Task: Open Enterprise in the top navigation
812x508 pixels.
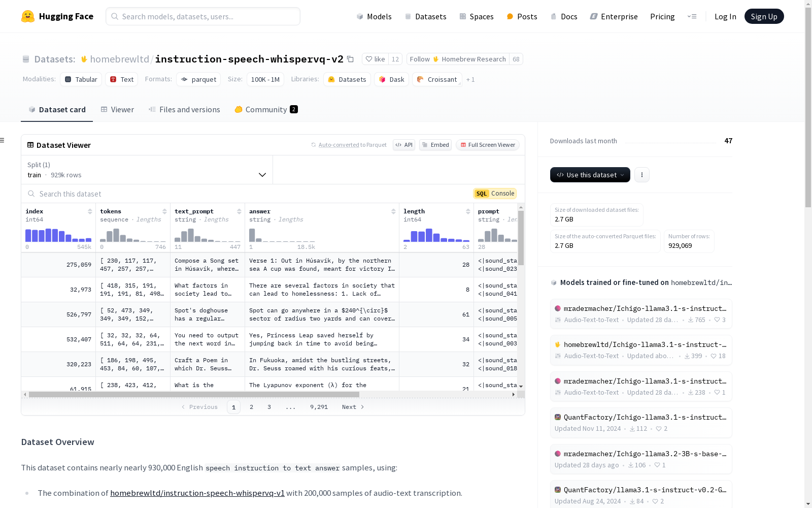Action: [614, 16]
